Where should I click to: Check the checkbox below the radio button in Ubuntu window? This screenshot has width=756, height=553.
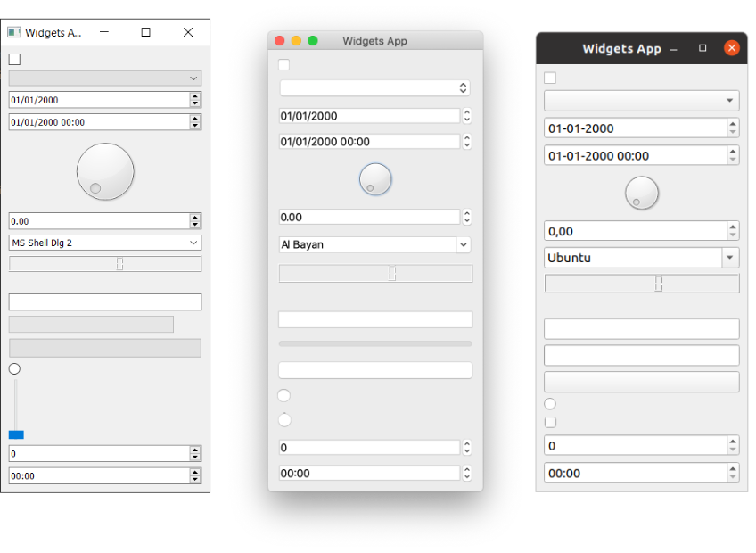click(x=550, y=422)
